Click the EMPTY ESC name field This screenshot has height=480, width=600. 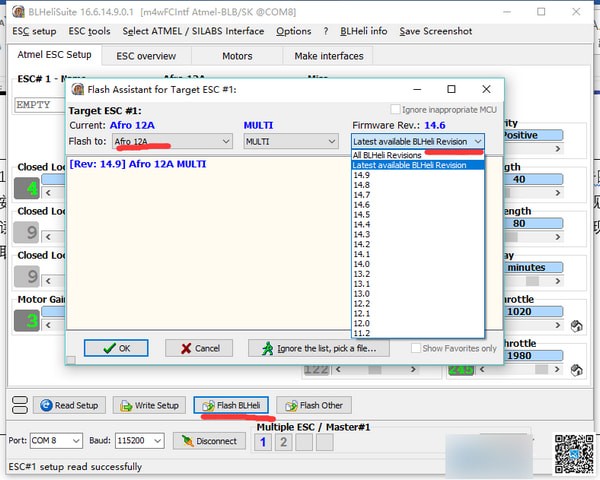pos(39,104)
